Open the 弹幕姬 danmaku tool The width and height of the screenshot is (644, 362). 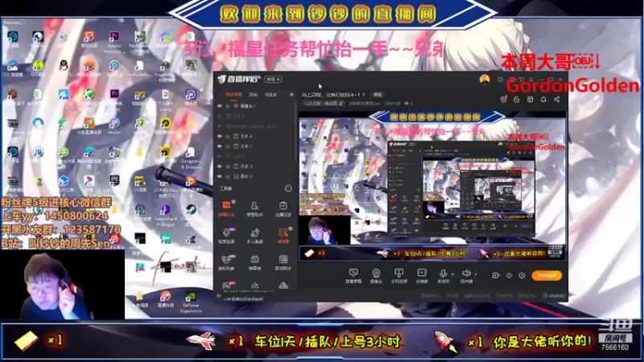(254, 262)
